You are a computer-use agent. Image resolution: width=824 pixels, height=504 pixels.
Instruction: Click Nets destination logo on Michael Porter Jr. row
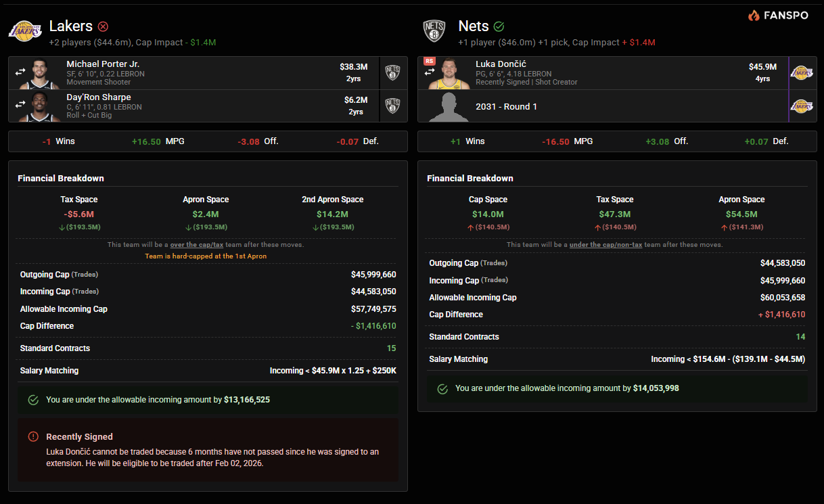(393, 73)
